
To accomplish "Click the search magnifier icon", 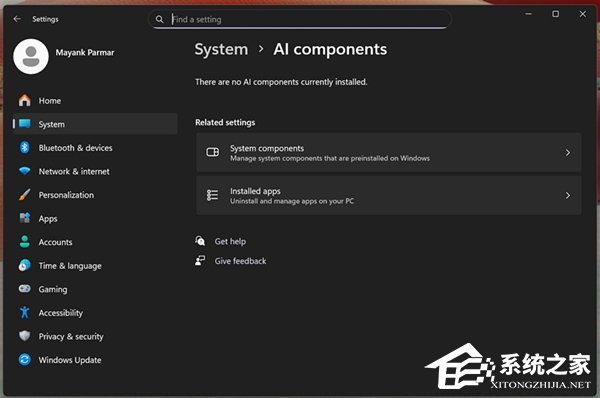I will coord(160,19).
